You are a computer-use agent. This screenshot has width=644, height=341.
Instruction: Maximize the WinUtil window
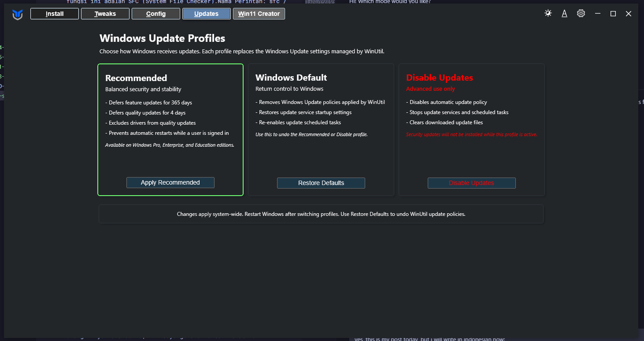613,14
